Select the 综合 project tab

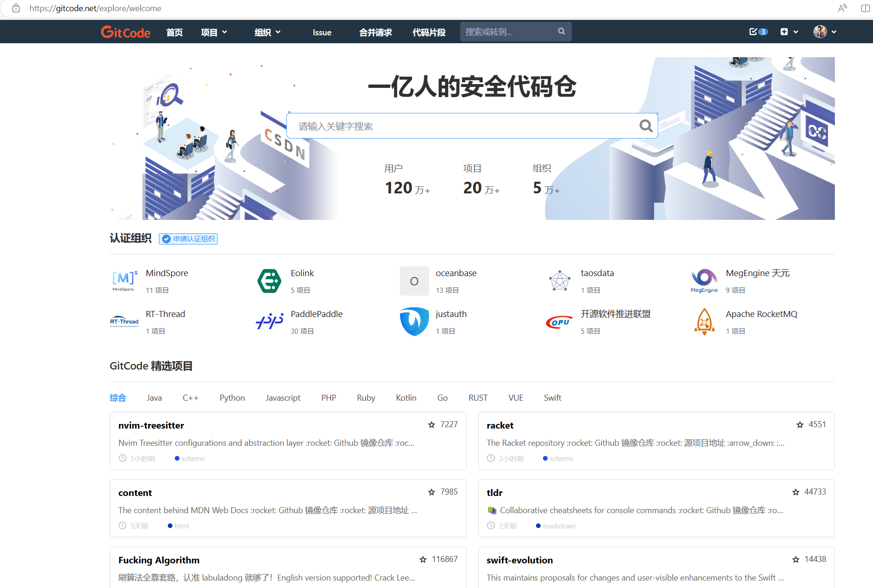pyautogui.click(x=118, y=397)
